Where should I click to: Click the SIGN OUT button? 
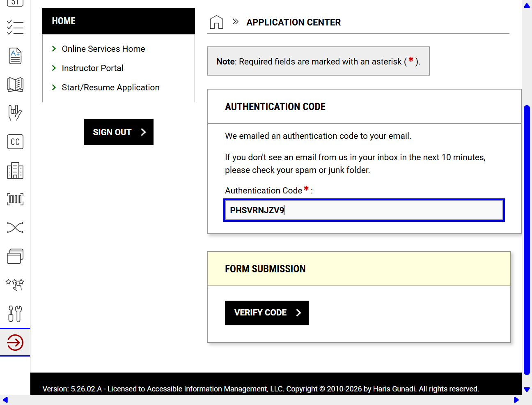point(119,132)
